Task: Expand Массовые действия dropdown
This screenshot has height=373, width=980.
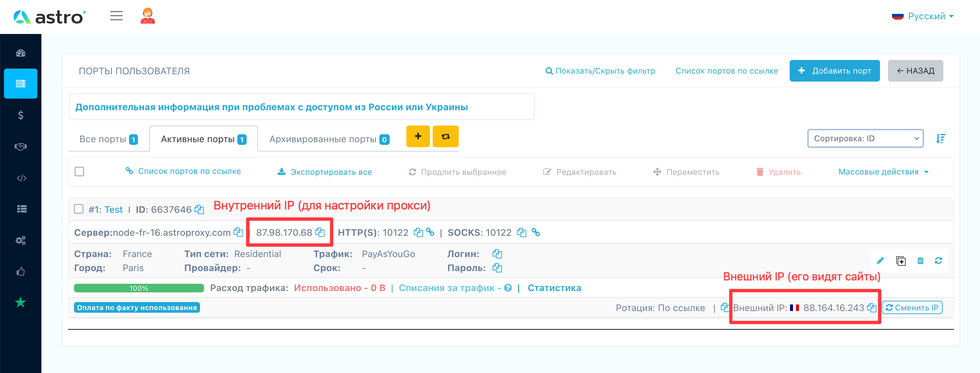Action: tap(883, 172)
